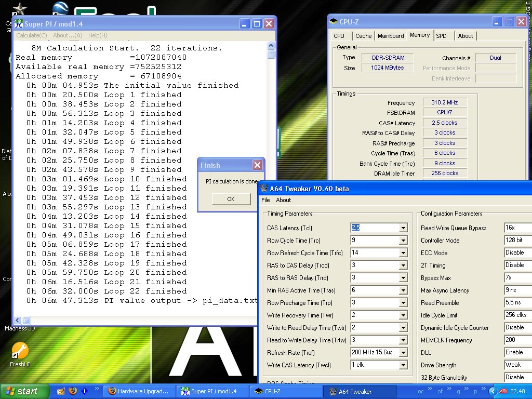
Task: Open the About tab in CPU-Z
Action: pos(465,36)
